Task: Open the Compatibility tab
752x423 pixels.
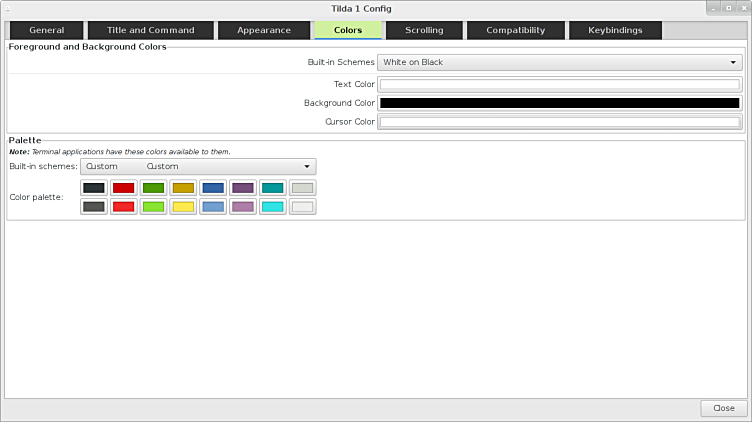Action: tap(515, 30)
